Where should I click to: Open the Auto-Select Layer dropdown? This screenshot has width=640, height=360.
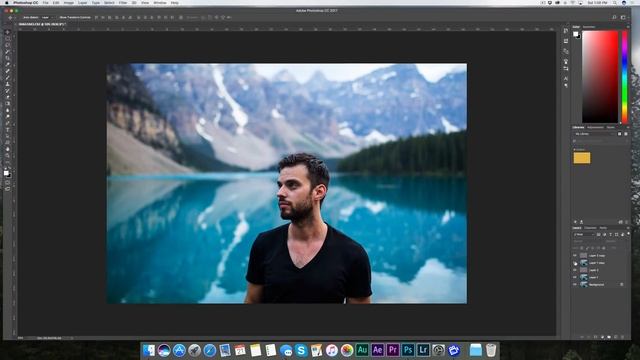48,18
